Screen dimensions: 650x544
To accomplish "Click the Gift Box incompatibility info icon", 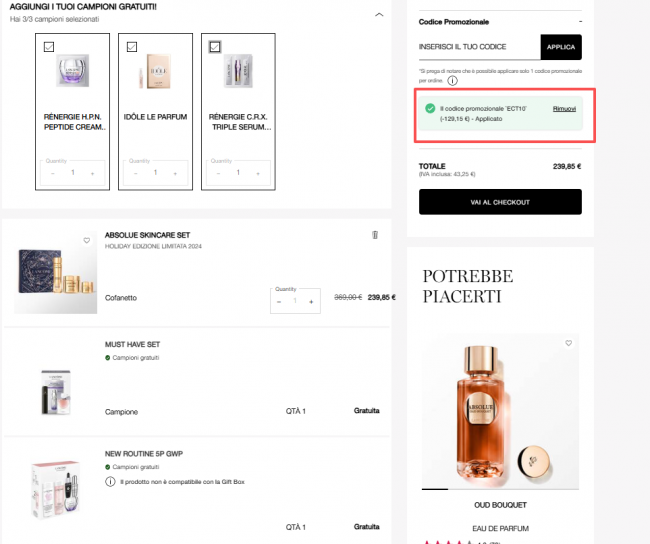I will coord(110,482).
